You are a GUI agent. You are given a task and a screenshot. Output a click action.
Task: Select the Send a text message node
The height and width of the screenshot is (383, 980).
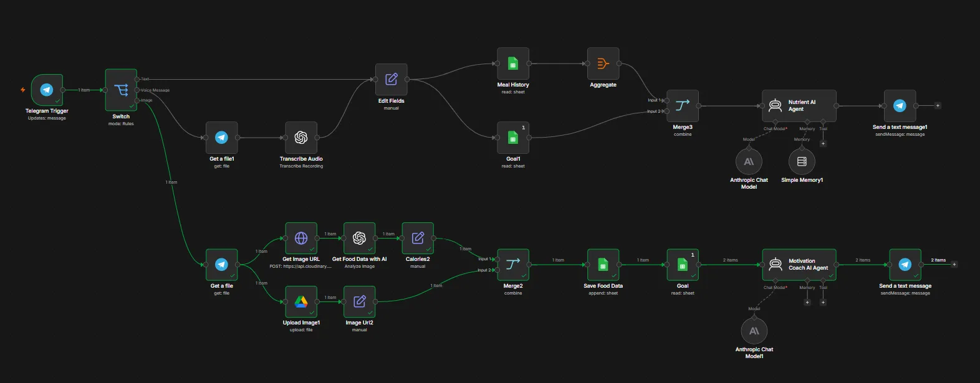click(905, 265)
